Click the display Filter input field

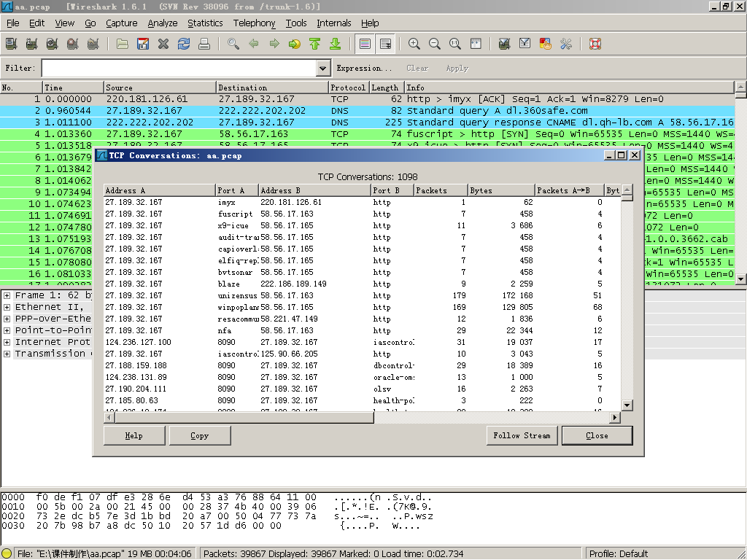pyautogui.click(x=179, y=68)
